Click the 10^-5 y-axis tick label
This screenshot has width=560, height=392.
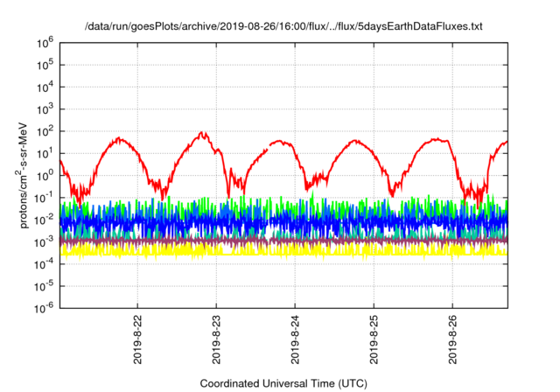44,286
